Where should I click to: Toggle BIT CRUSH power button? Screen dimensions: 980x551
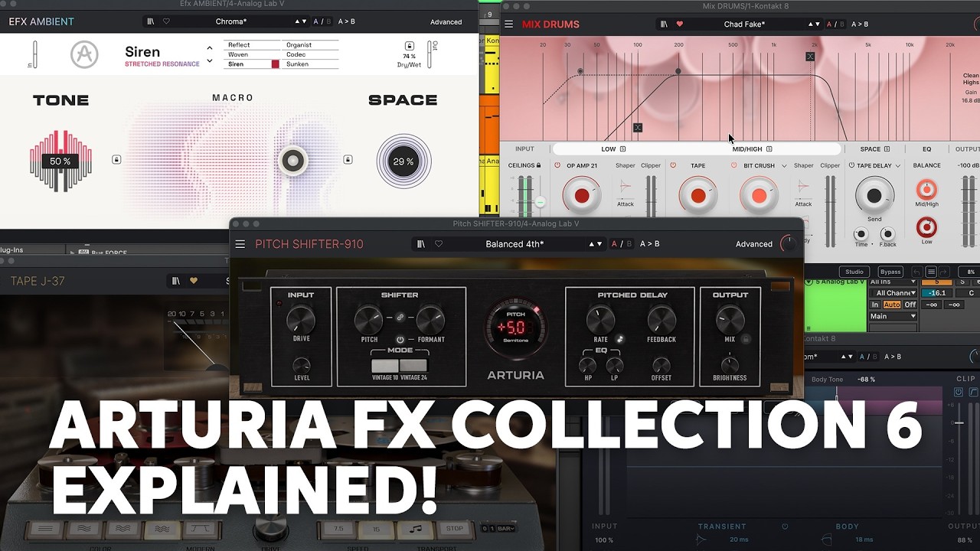click(733, 165)
